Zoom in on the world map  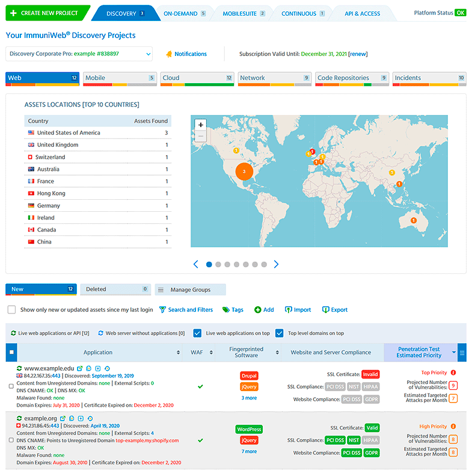201,125
